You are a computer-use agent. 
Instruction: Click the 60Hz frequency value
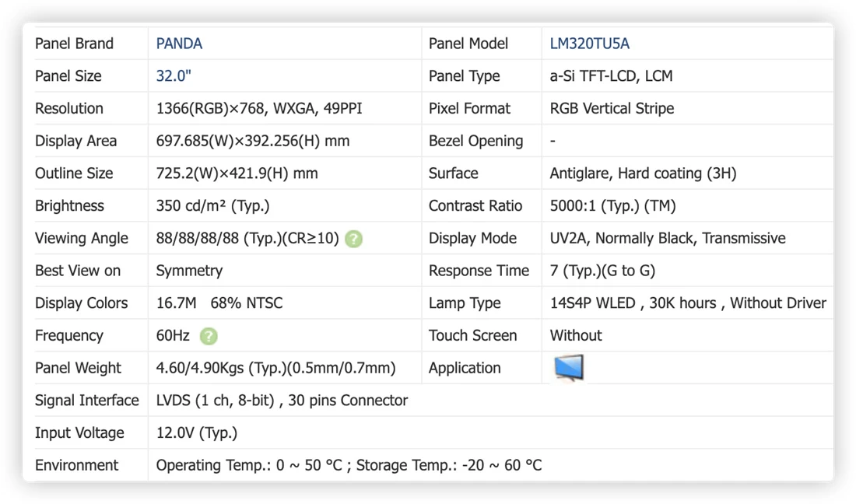click(x=173, y=335)
